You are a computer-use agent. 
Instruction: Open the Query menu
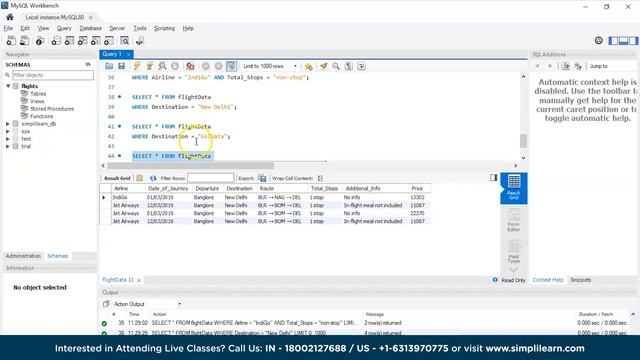[x=64, y=28]
